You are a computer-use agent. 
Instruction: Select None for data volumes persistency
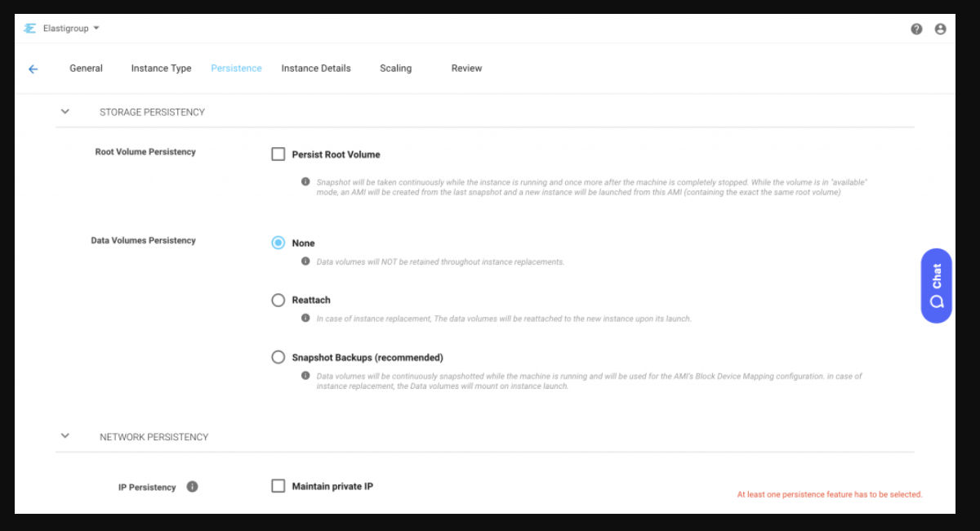[x=278, y=243]
